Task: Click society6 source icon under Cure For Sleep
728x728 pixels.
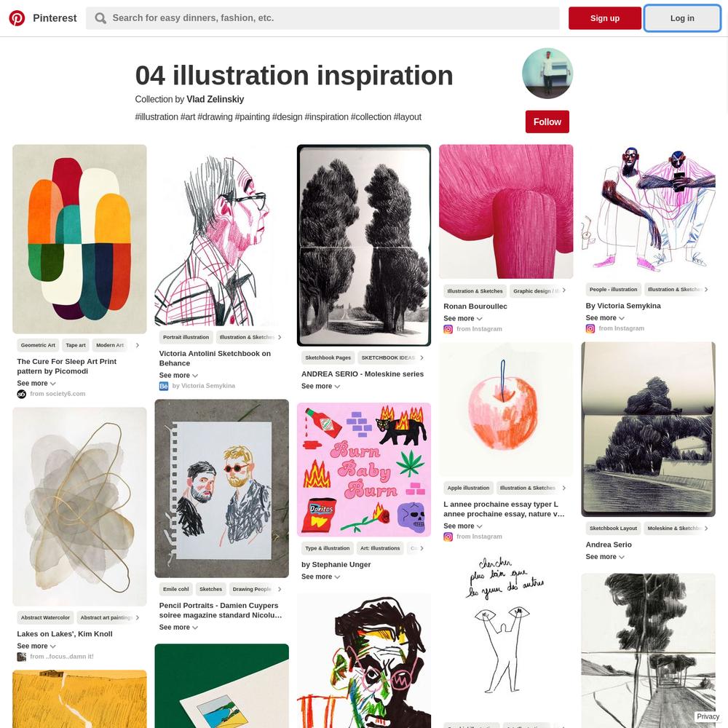Action: [22, 394]
